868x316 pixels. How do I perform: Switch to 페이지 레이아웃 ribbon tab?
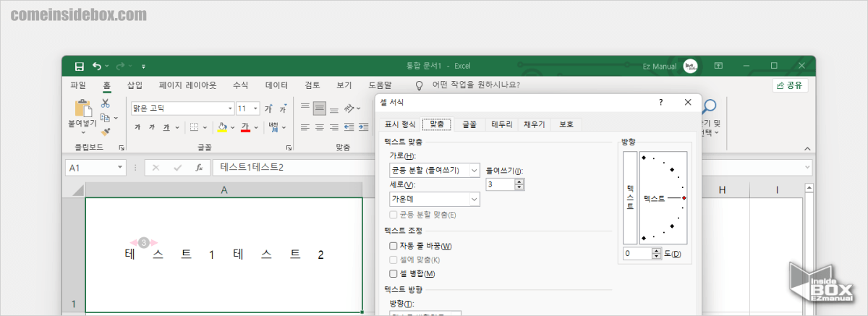pyautogui.click(x=187, y=85)
